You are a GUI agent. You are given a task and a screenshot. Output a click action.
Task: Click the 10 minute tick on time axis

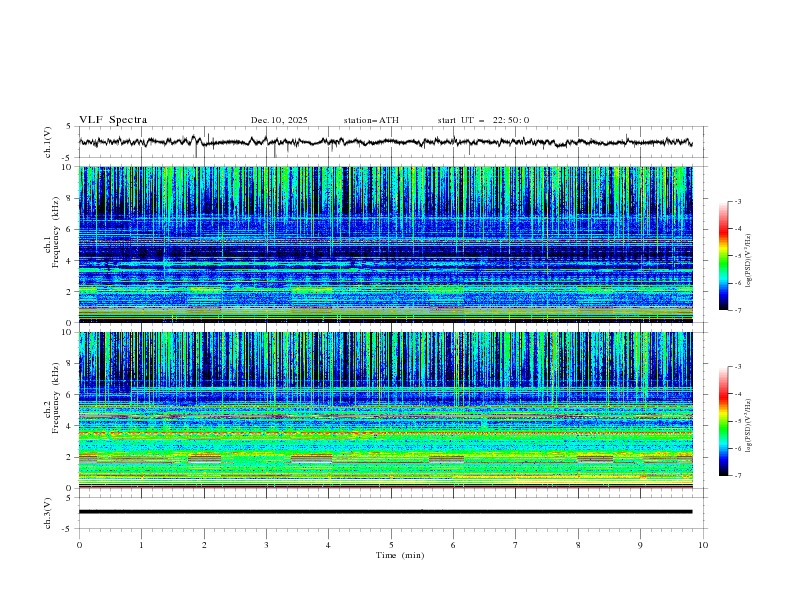click(x=703, y=544)
